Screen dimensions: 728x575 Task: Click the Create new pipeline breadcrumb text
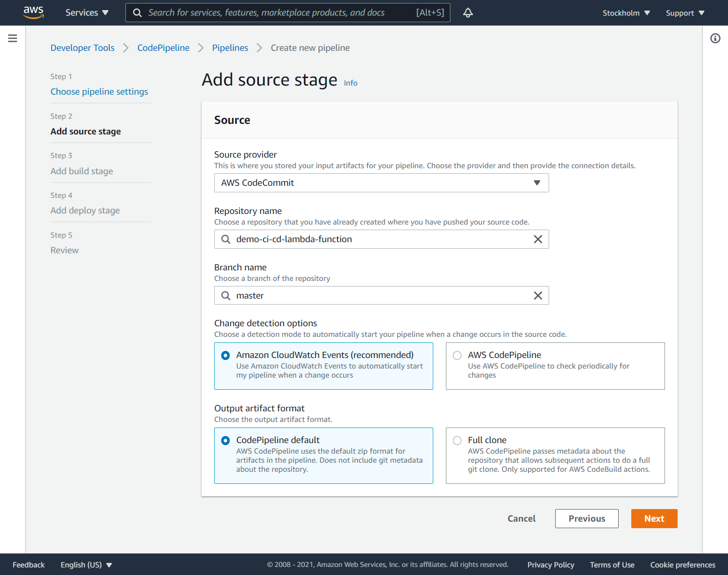[x=310, y=48]
